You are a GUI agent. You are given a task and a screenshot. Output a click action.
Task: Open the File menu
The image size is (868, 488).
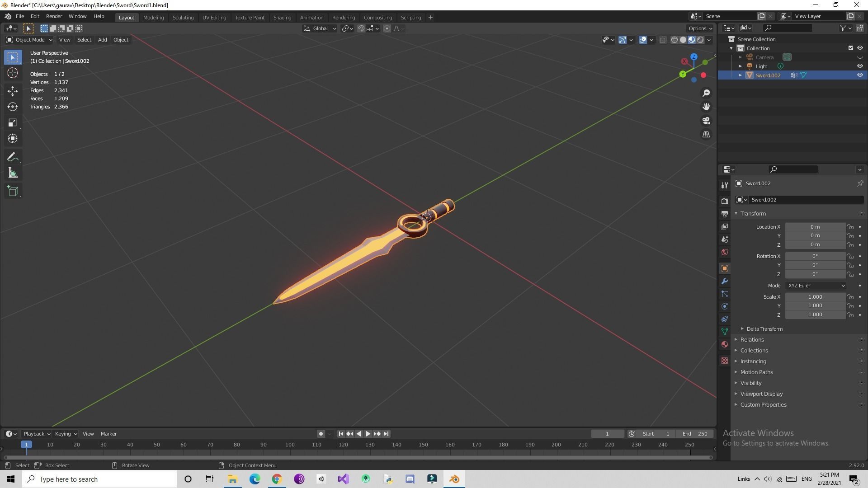(20, 16)
